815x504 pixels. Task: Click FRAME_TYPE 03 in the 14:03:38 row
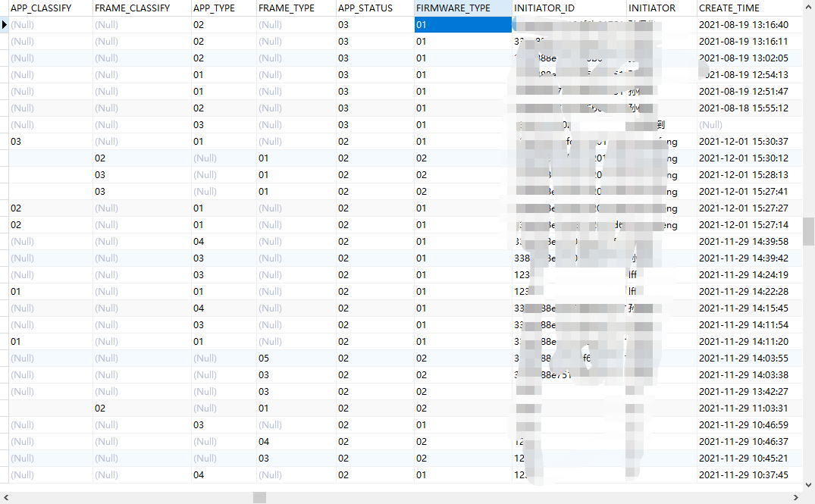tap(296, 374)
